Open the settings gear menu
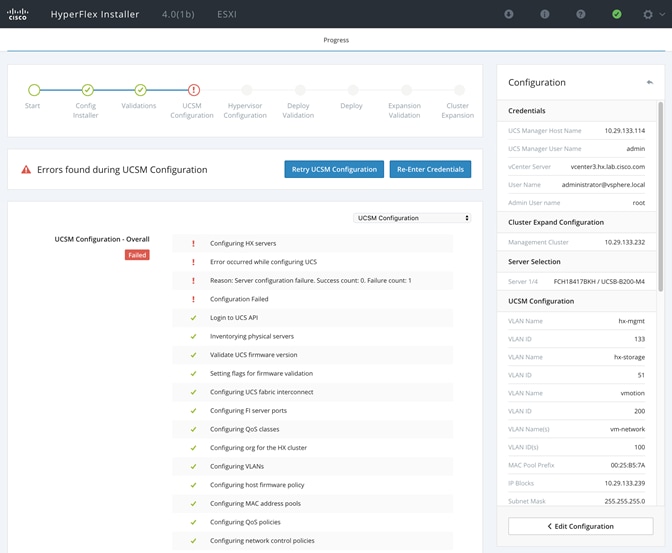The height and width of the screenshot is (553, 672). point(648,14)
